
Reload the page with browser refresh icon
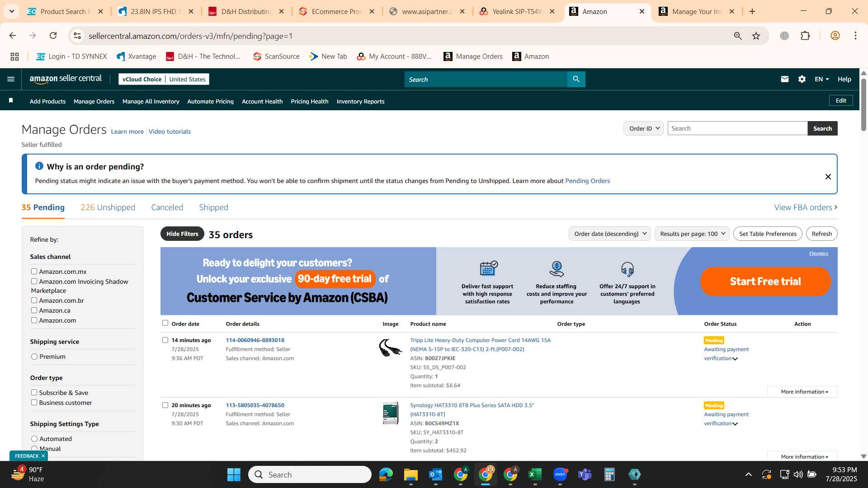click(53, 36)
